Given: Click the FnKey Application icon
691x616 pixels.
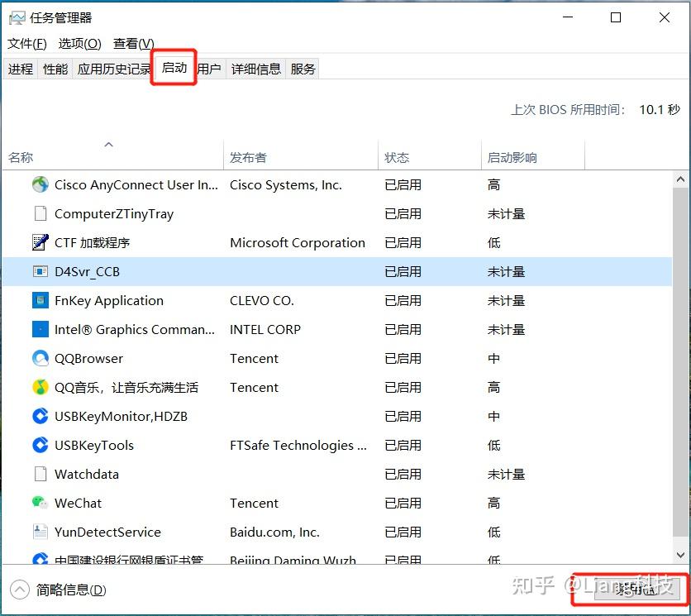Looking at the screenshot, I should tap(41, 301).
